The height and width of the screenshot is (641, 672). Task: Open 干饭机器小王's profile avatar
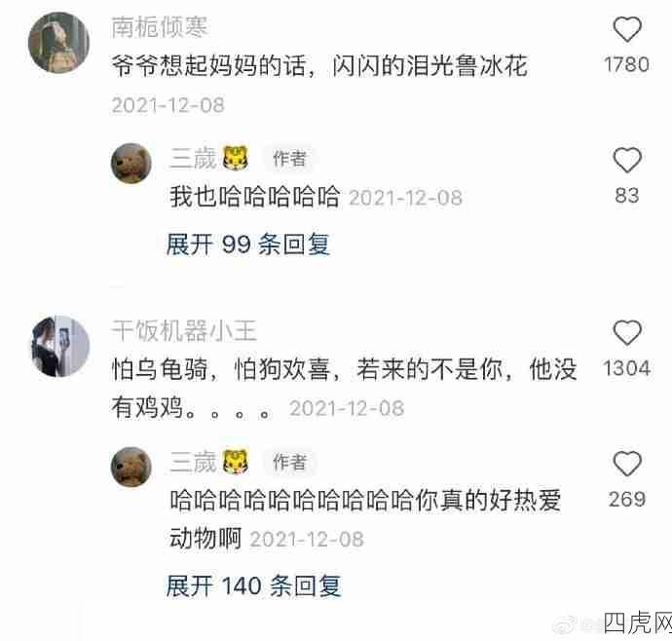60,347
